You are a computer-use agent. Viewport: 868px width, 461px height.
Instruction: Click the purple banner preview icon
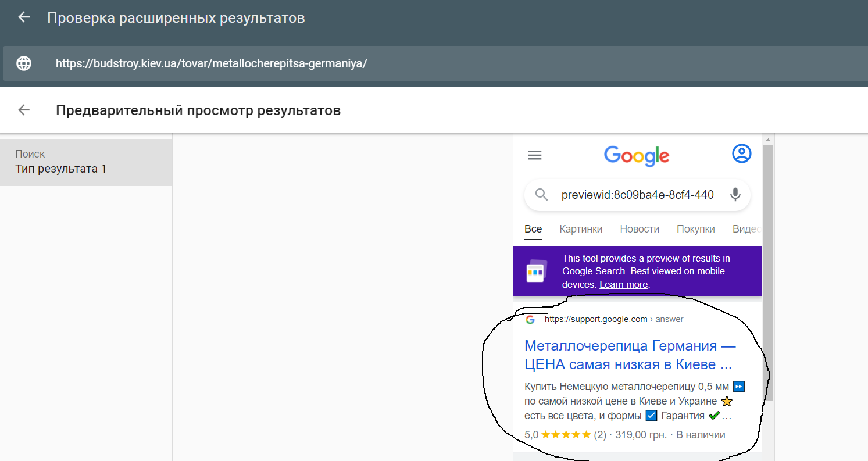click(x=537, y=271)
